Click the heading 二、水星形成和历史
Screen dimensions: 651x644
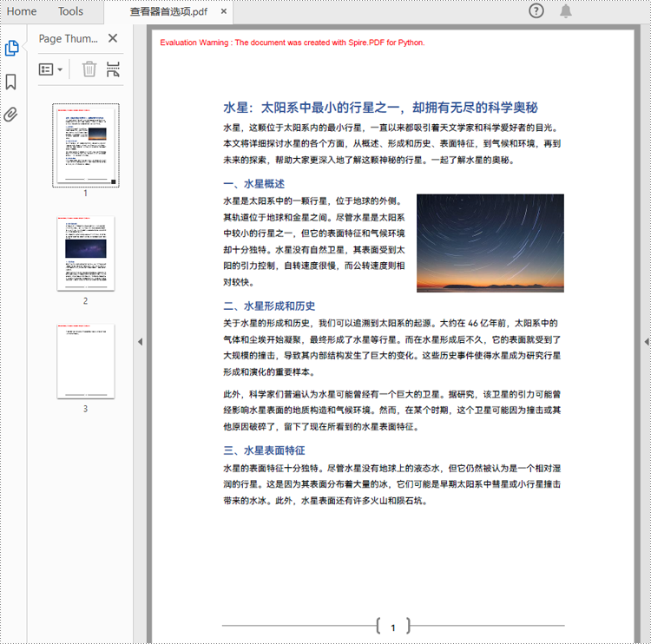click(x=269, y=306)
